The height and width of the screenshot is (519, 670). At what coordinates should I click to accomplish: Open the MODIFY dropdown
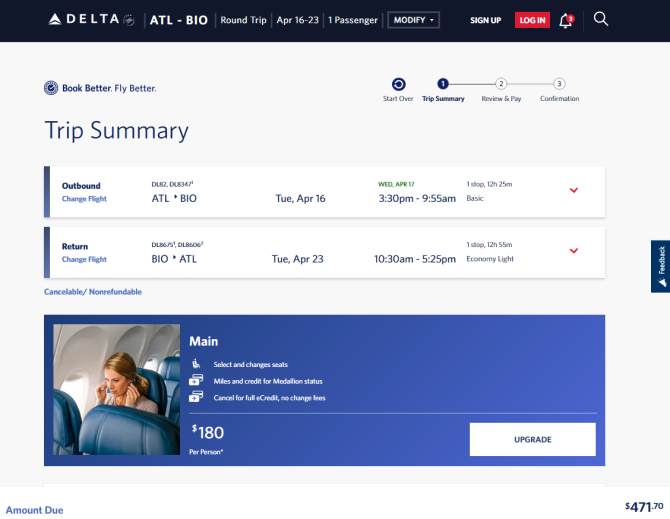click(x=413, y=20)
